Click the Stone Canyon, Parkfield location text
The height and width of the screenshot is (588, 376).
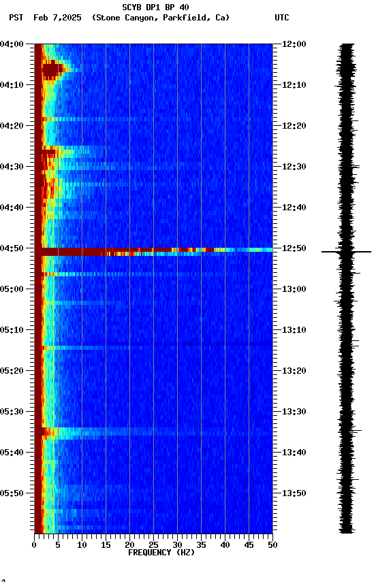tap(161, 18)
